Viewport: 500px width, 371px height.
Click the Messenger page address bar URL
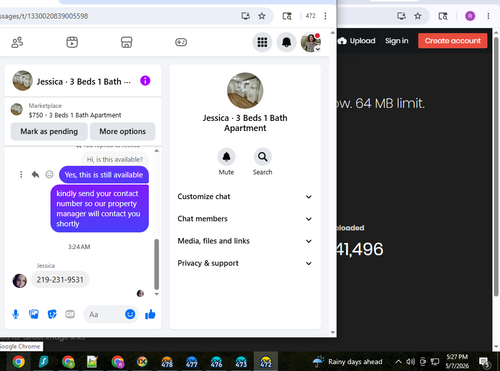pyautogui.click(x=44, y=16)
